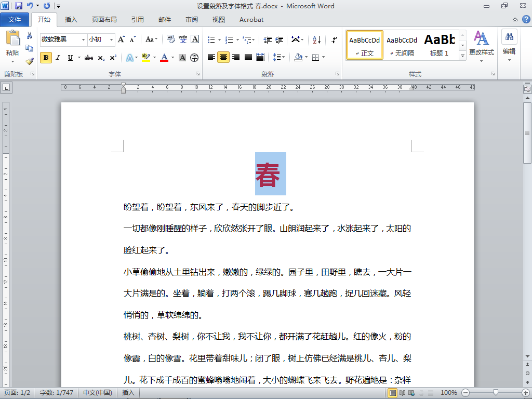This screenshot has height=399, width=532.
Task: Apply yellow text highlight color
Action: [x=146, y=58]
